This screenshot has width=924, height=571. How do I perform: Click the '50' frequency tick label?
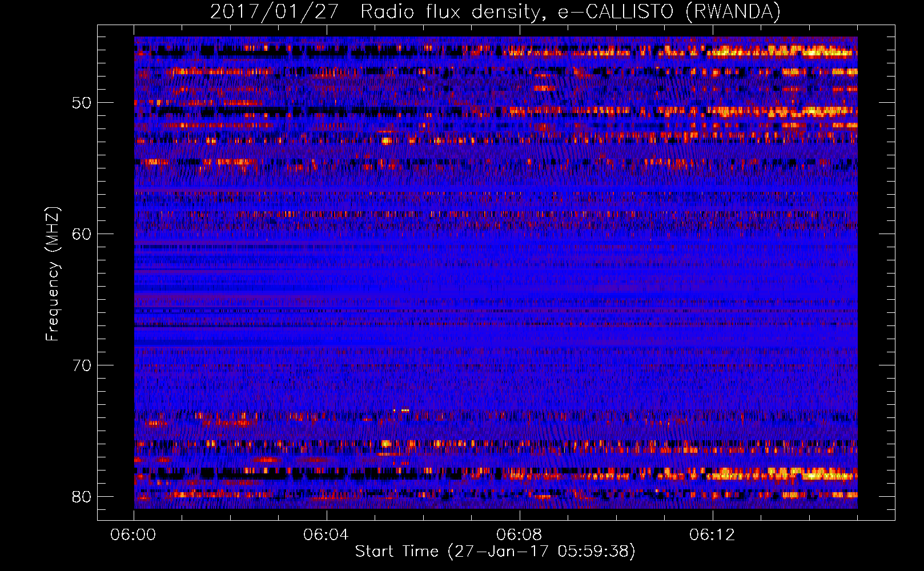[x=82, y=103]
